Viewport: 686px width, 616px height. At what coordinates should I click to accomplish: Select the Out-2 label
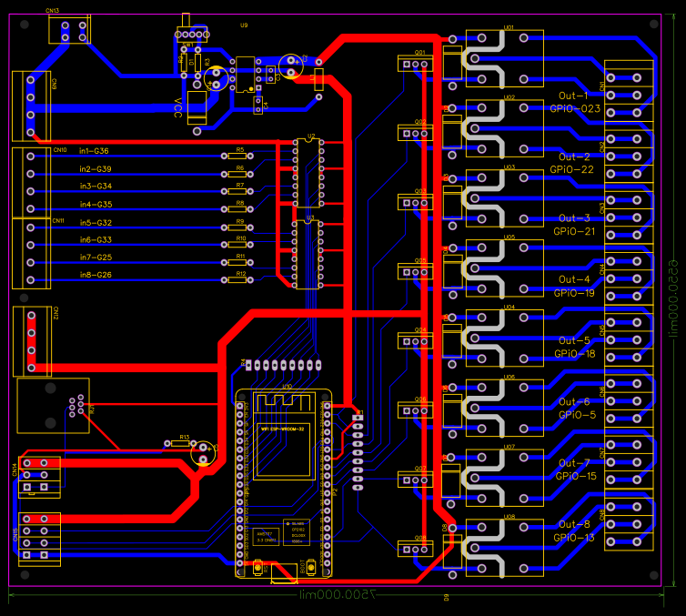(x=574, y=157)
